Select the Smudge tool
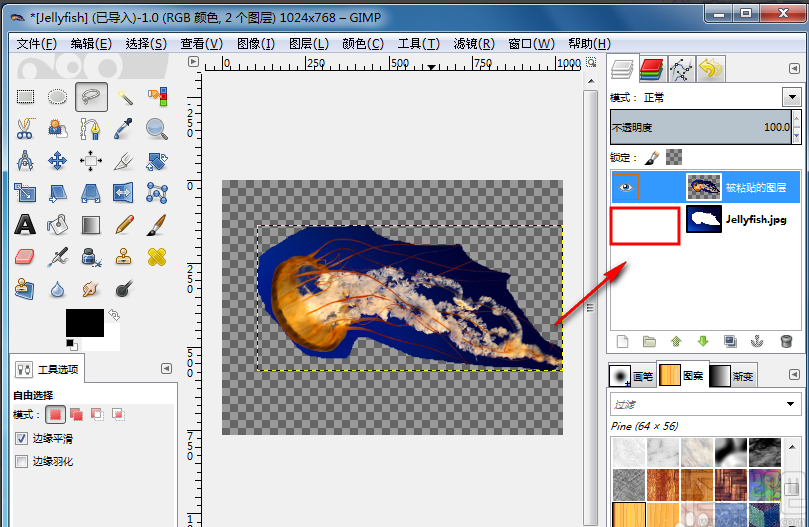This screenshot has width=809, height=527. point(91,289)
